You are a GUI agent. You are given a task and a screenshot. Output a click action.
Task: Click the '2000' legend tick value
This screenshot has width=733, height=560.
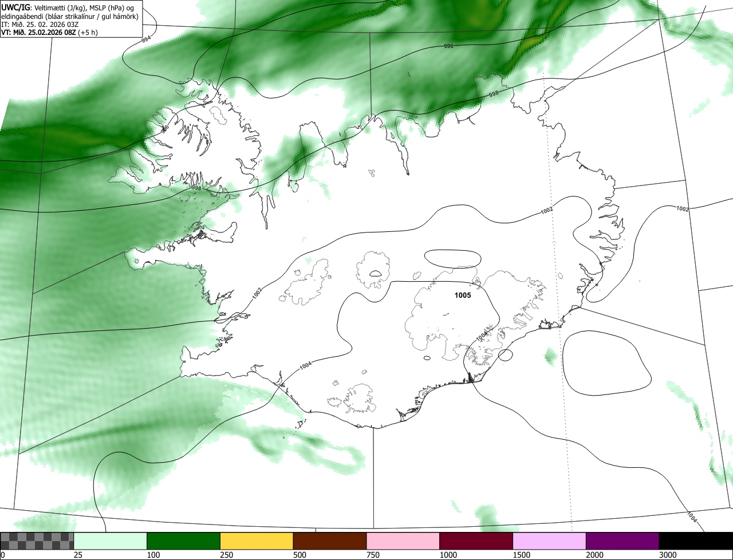(594, 555)
